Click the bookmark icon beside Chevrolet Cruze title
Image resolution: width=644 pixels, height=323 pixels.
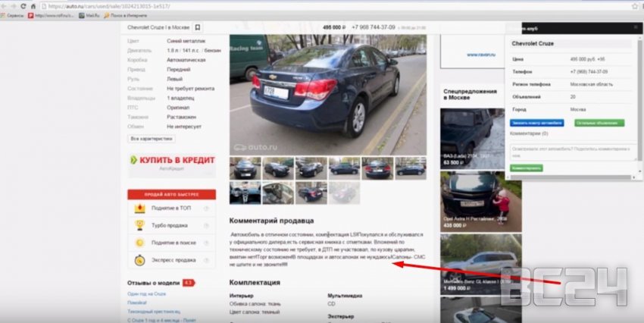tap(198, 27)
